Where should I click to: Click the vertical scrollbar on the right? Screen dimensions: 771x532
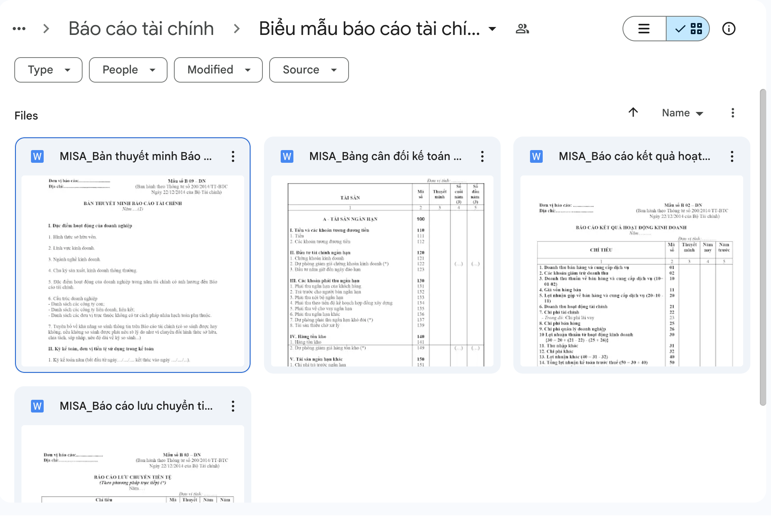(763, 246)
